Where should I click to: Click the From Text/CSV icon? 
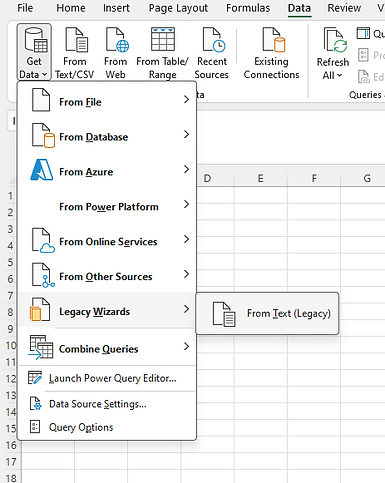(x=76, y=40)
